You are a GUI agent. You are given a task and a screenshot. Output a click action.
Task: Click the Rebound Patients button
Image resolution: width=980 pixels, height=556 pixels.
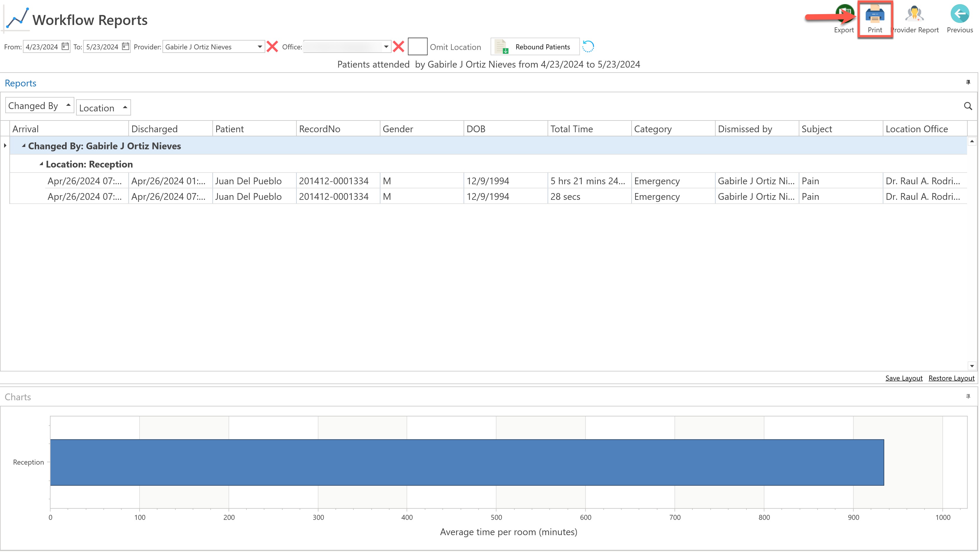(535, 47)
